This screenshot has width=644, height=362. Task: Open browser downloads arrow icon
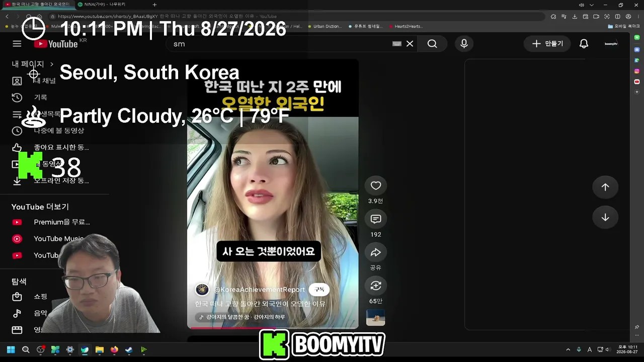click(x=575, y=16)
